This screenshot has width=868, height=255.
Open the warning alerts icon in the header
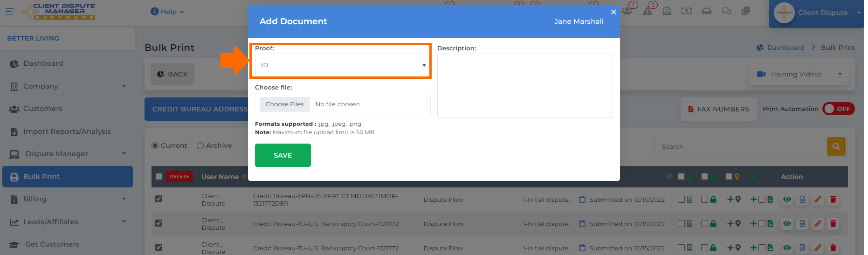[x=648, y=11]
